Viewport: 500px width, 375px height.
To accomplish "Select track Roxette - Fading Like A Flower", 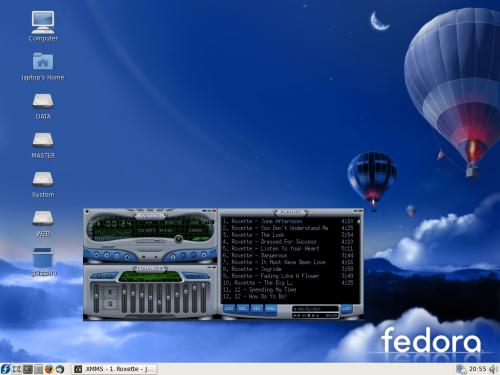I will (x=288, y=276).
